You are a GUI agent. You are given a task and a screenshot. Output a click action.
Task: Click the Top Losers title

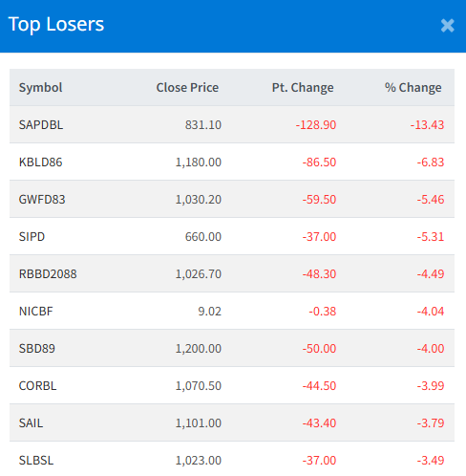tap(56, 24)
